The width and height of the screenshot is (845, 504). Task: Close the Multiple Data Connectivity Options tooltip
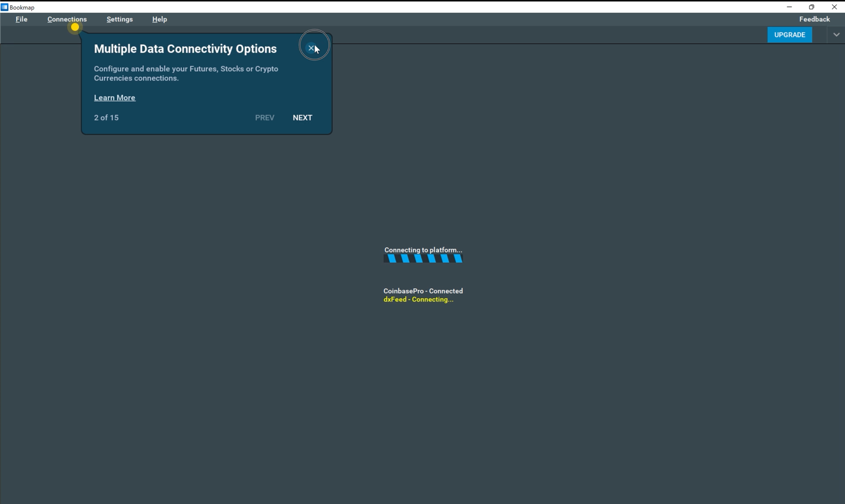(311, 48)
